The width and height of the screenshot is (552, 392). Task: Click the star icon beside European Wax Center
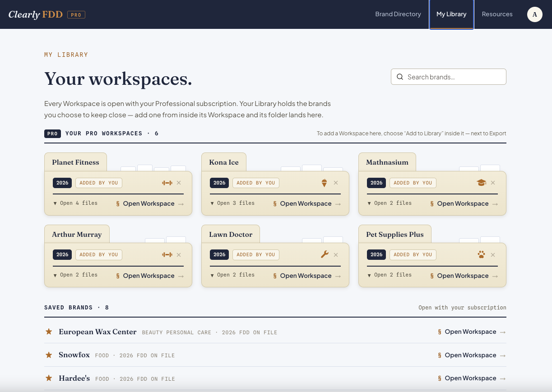(x=49, y=332)
